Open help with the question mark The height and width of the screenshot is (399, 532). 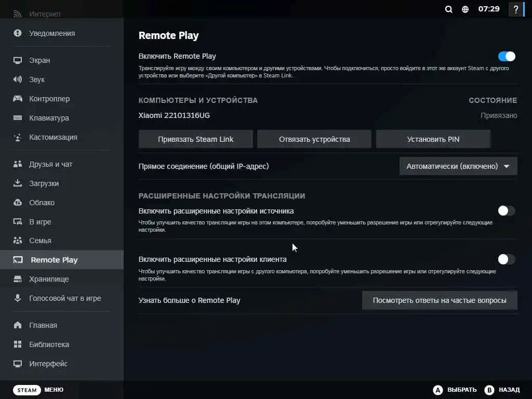pos(516,9)
